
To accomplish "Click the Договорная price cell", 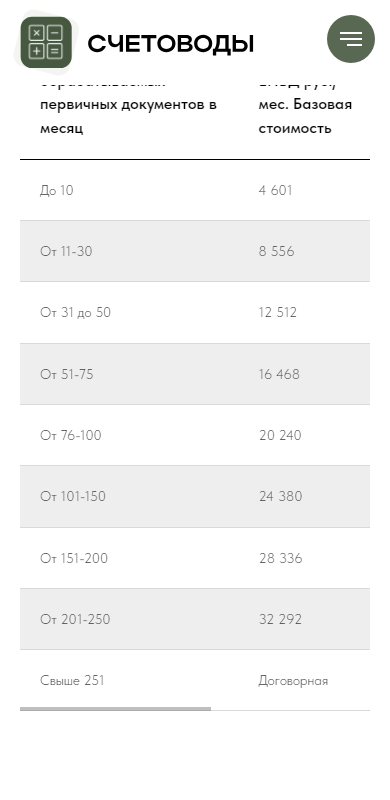I will pyautogui.click(x=294, y=681).
